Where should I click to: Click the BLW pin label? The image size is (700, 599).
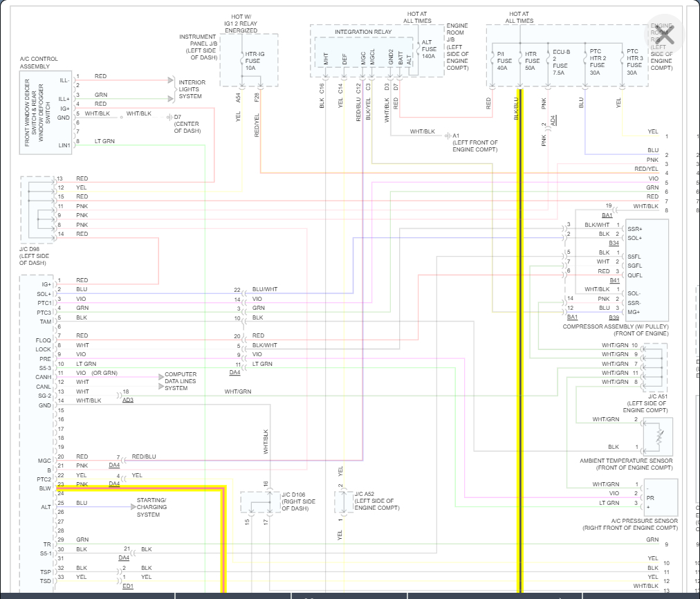click(x=45, y=488)
